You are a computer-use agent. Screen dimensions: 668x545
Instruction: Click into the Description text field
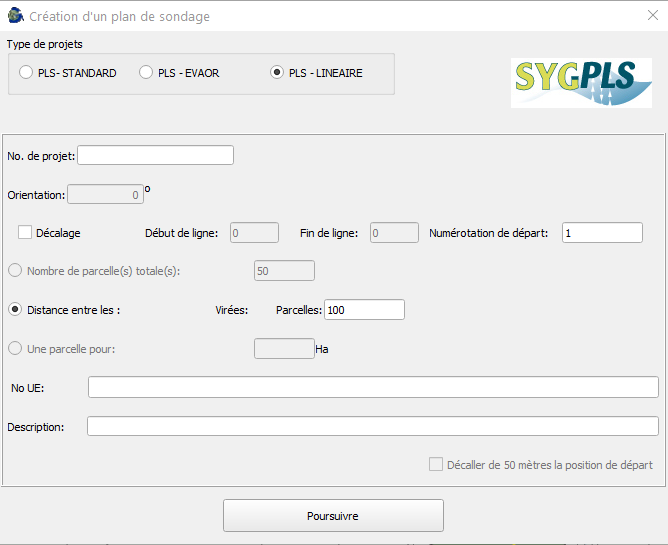[372, 427]
